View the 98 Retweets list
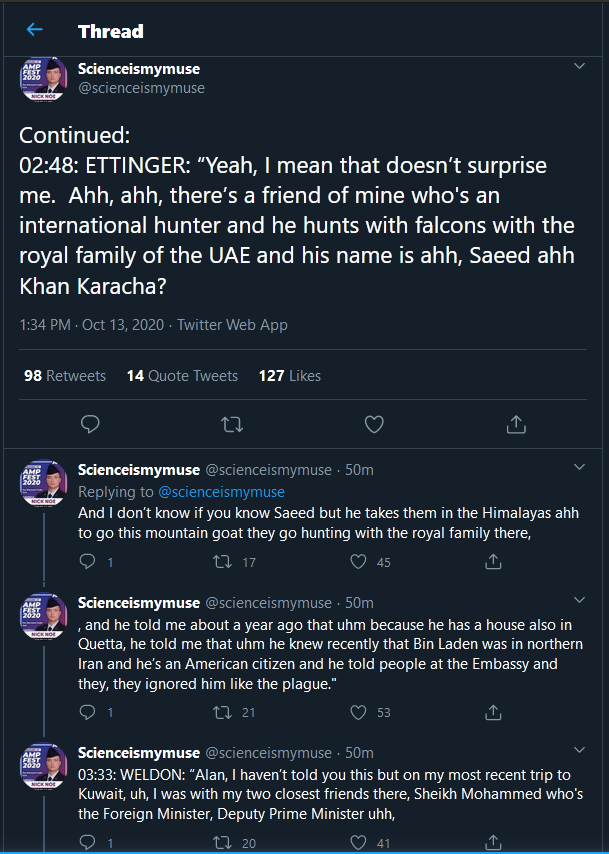The width and height of the screenshot is (609, 854). (65, 376)
